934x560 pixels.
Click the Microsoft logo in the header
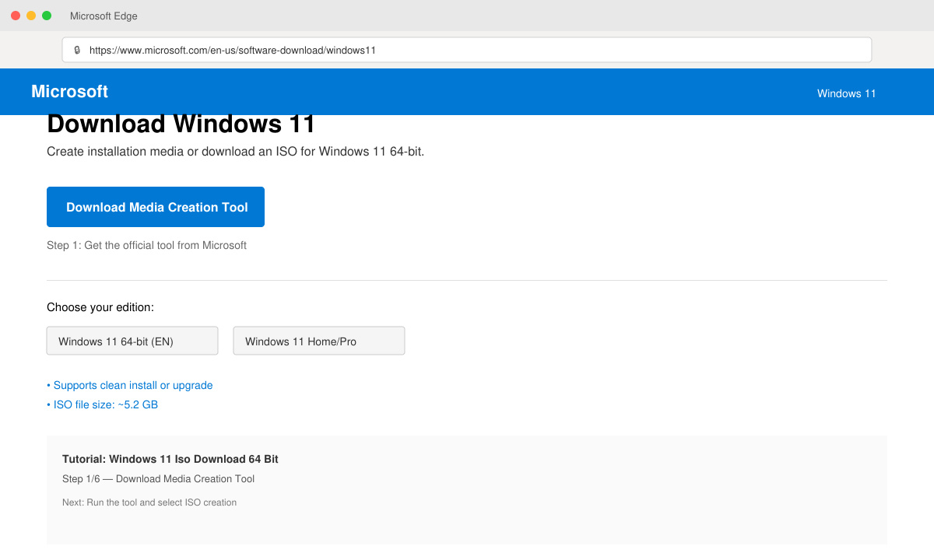click(x=69, y=92)
